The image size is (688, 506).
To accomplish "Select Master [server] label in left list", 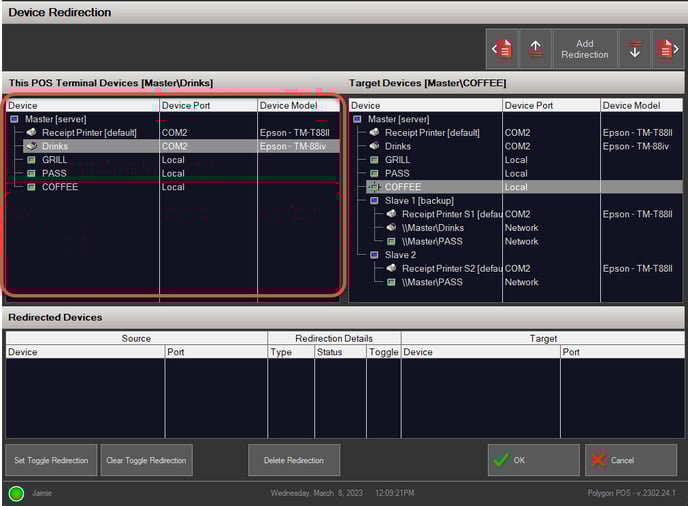I will pyautogui.click(x=56, y=119).
